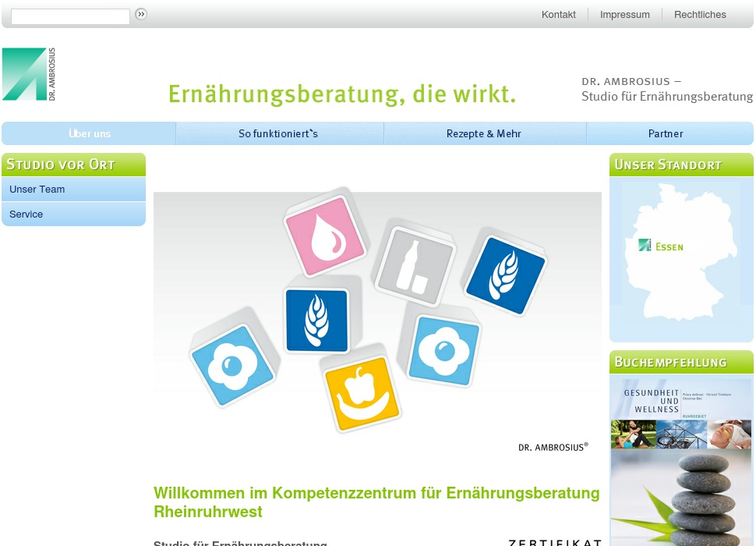
Task: Open the Partner navigation tab
Action: click(x=666, y=133)
